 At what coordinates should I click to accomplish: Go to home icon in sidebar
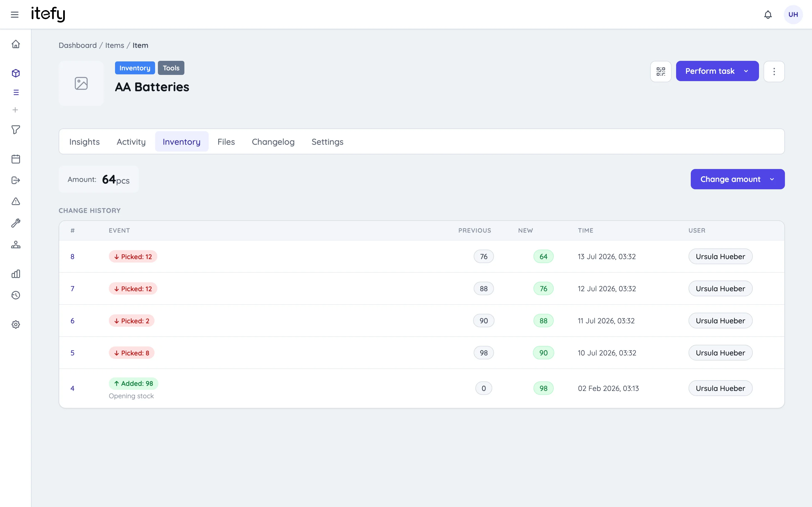point(16,44)
